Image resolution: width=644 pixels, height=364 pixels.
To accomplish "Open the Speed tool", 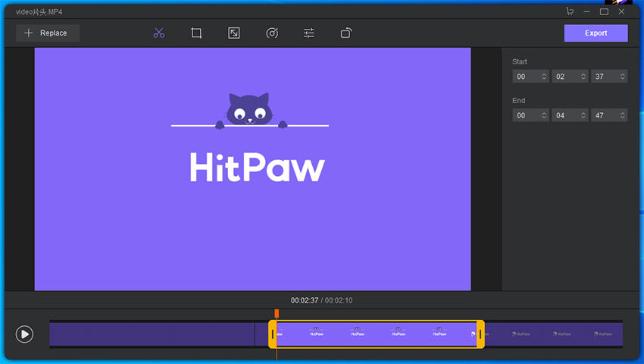I will point(272,33).
